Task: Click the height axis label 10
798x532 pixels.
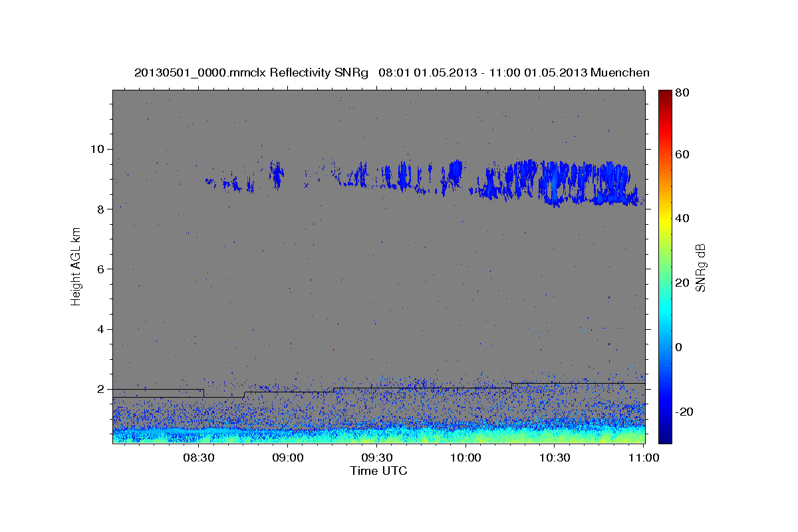Action: [x=99, y=149]
